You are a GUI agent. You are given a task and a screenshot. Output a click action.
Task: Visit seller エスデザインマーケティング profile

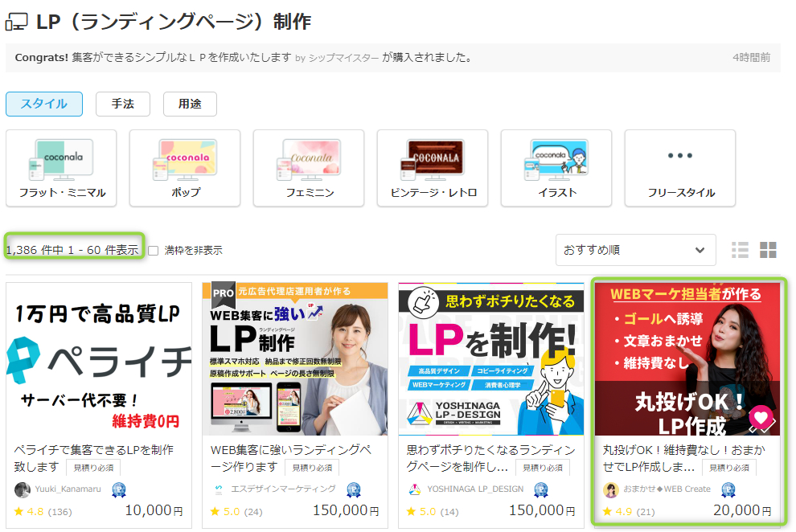pyautogui.click(x=283, y=489)
